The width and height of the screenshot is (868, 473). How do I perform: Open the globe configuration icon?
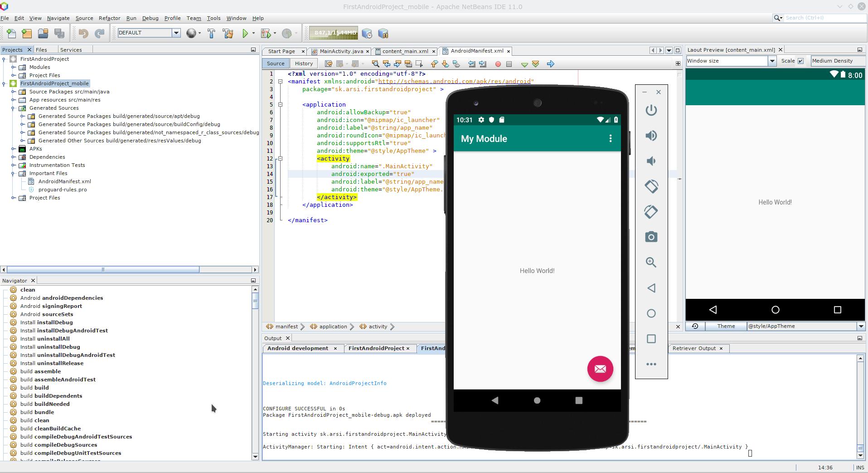[191, 33]
